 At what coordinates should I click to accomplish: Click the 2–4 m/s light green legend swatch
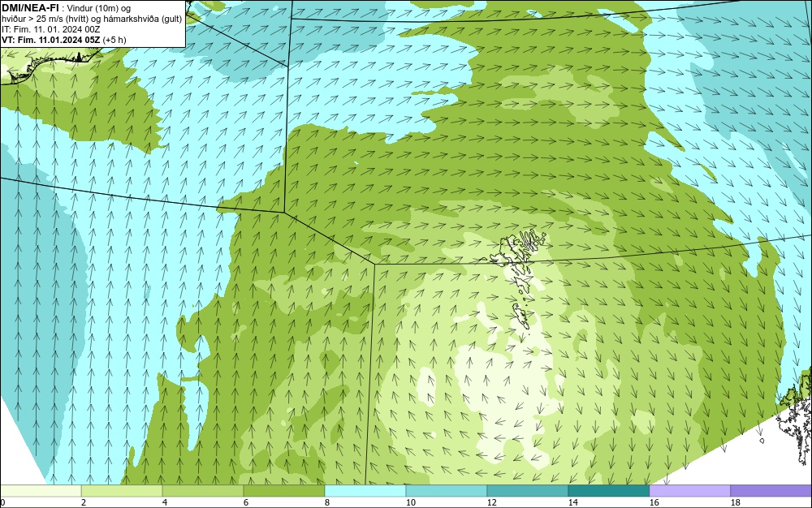(x=122, y=490)
